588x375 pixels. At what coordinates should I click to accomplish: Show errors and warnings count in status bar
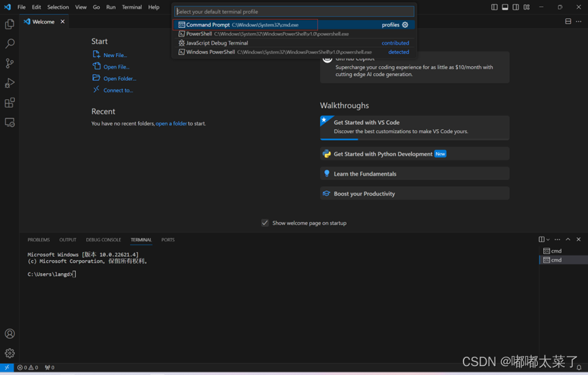tap(28, 368)
